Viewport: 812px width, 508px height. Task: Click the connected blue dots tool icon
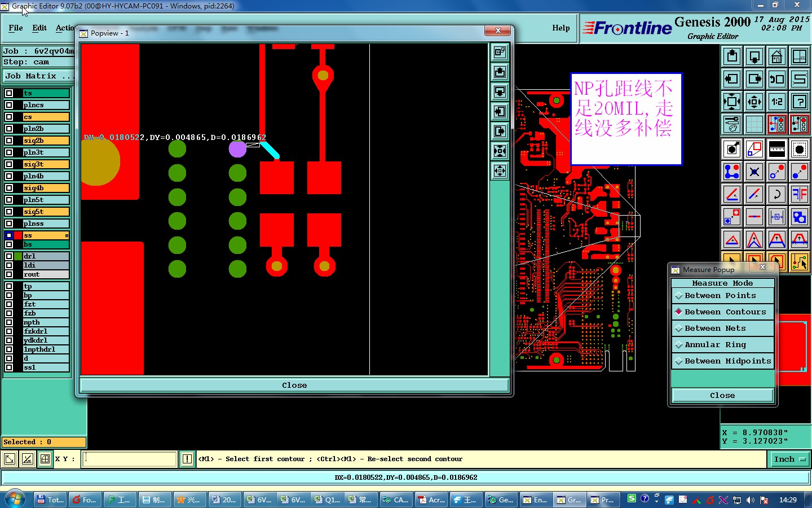point(732,172)
